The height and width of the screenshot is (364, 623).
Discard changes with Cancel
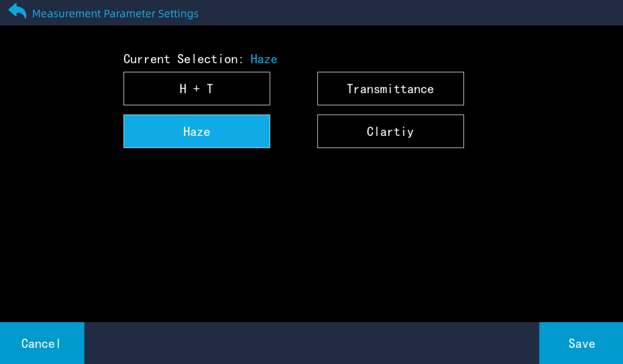(42, 343)
